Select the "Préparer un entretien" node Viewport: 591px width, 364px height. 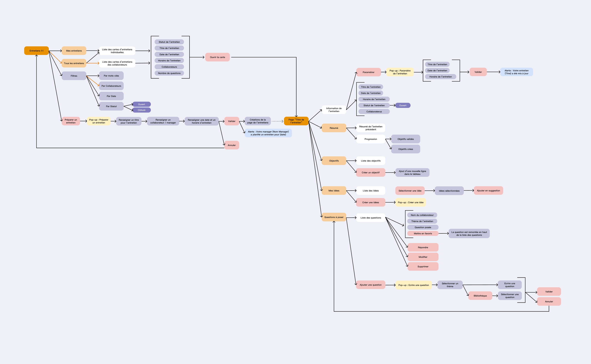pos(71,121)
